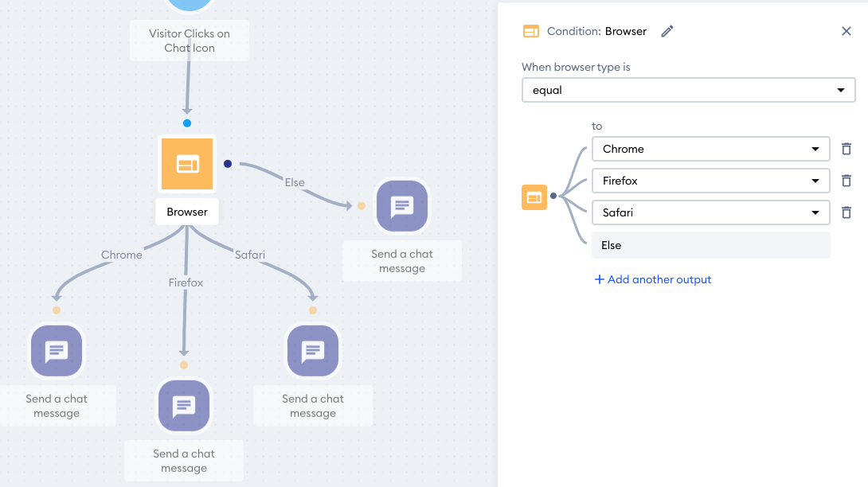Select chat message node under Chrome branch
Image resolution: width=868 pixels, height=487 pixels.
[x=57, y=351]
